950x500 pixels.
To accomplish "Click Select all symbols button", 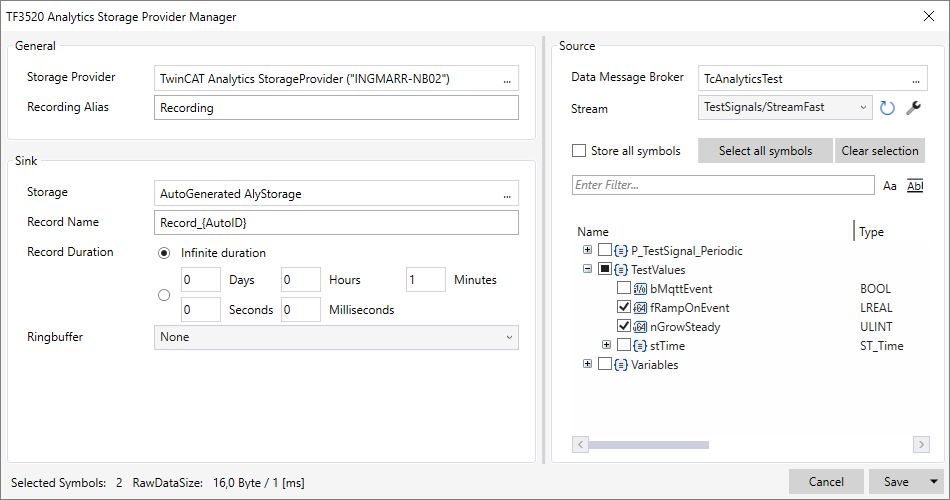I will coord(765,151).
